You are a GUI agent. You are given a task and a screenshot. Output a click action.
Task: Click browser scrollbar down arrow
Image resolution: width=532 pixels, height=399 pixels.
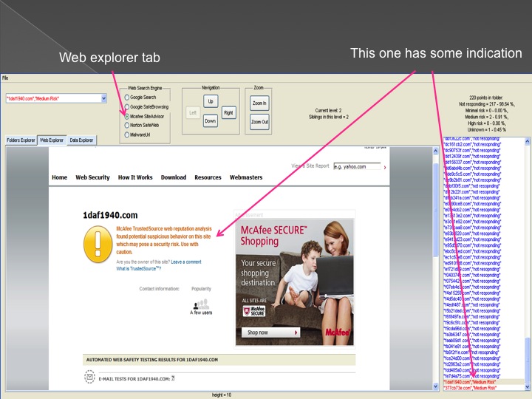coord(436,386)
